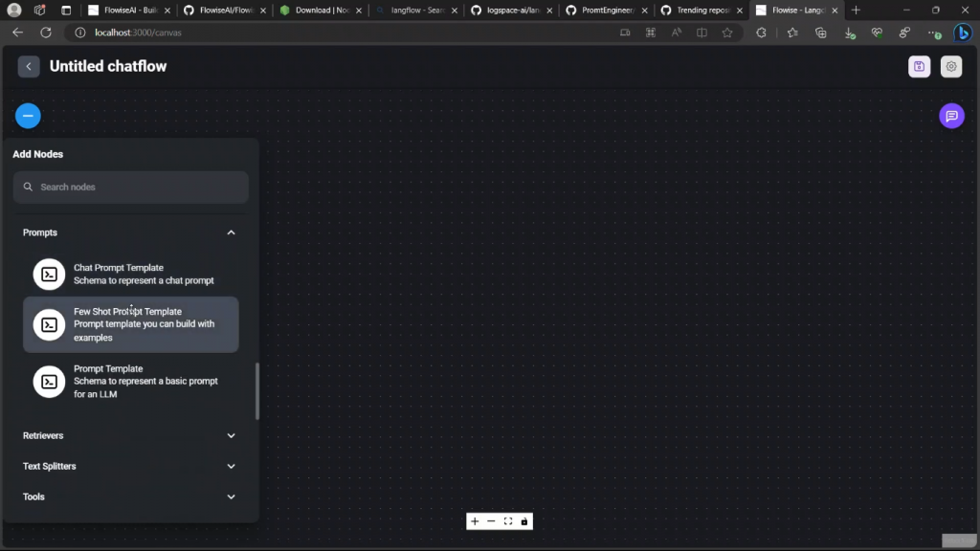Screen dimensions: 980x551
Task: Open browser downloads icon
Action: (x=849, y=33)
